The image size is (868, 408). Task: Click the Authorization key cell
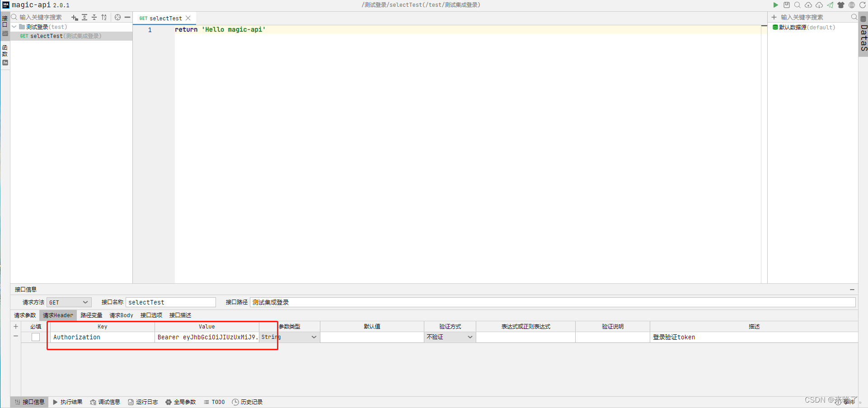(x=103, y=337)
